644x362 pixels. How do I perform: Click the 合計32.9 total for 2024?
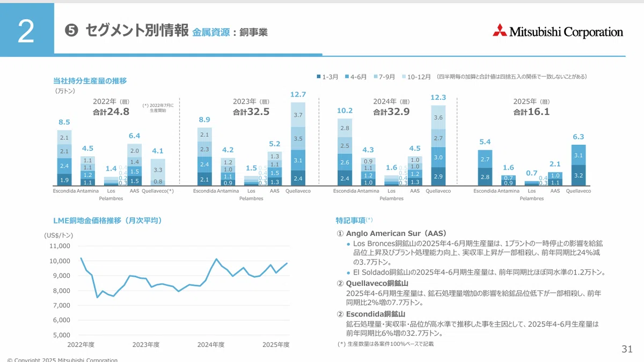click(x=391, y=112)
